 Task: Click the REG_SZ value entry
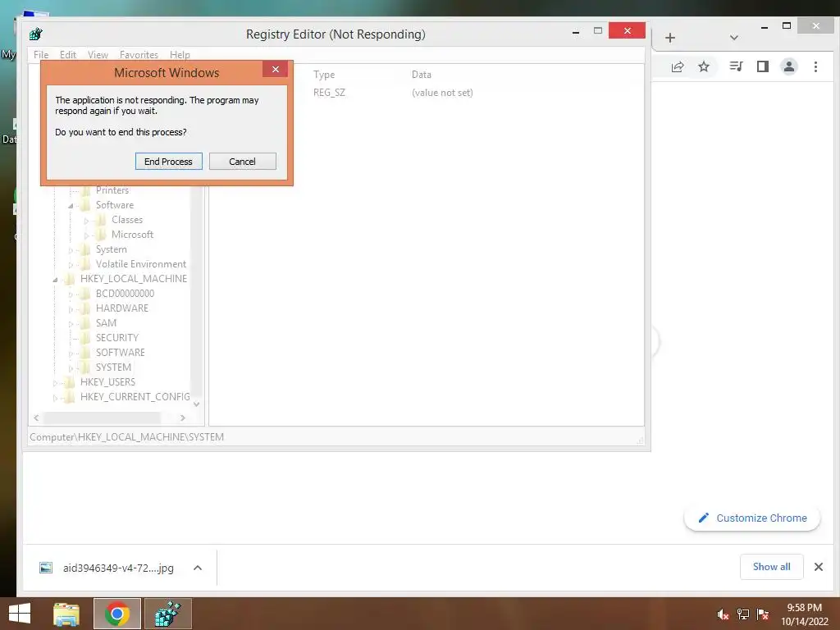(x=329, y=93)
